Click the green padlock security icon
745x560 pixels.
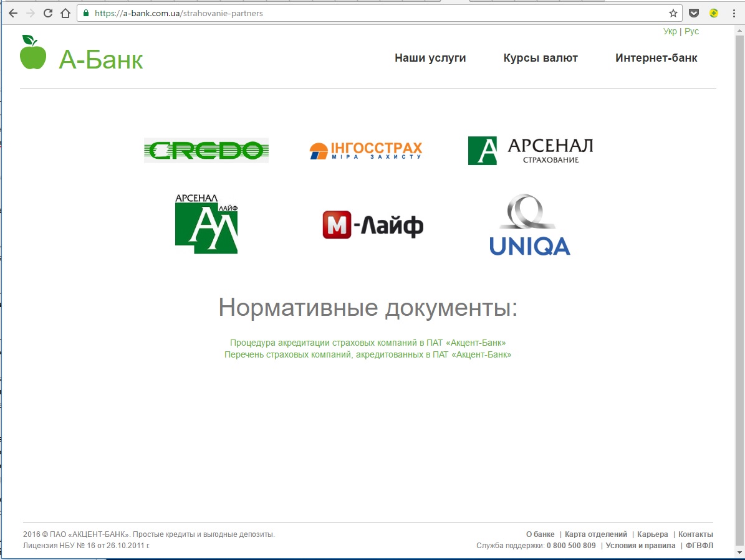pyautogui.click(x=86, y=13)
